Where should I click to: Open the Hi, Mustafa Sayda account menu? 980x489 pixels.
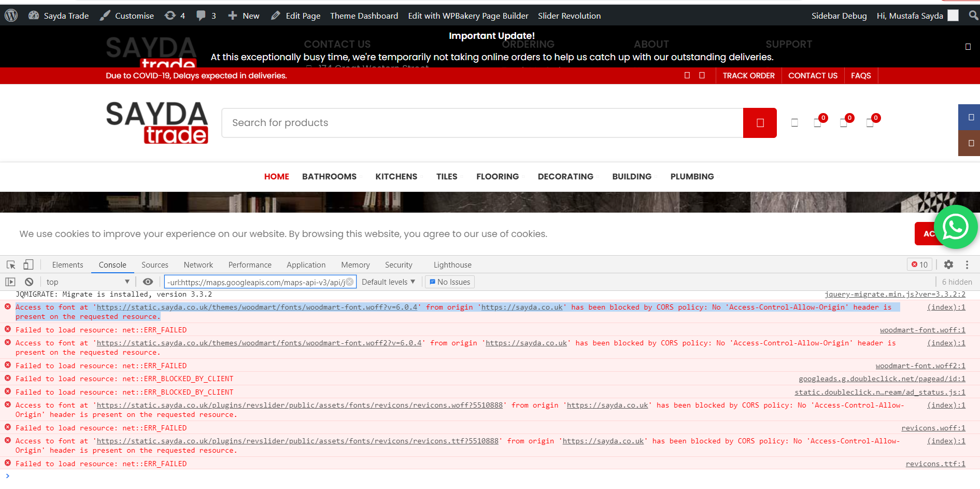[x=917, y=16]
